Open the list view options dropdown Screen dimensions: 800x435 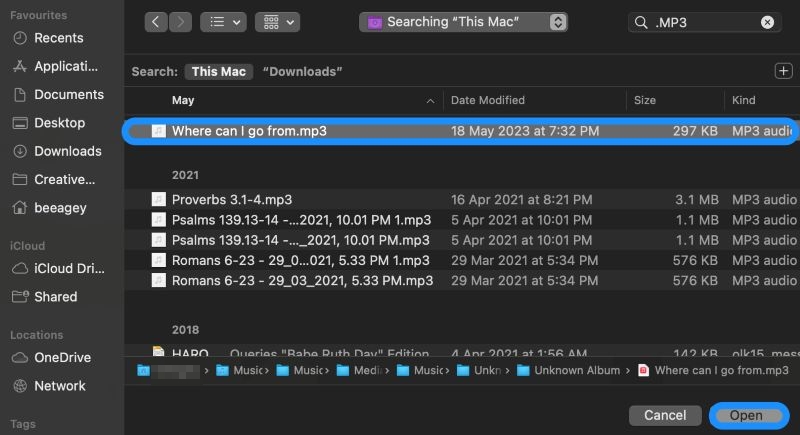pyautogui.click(x=223, y=22)
